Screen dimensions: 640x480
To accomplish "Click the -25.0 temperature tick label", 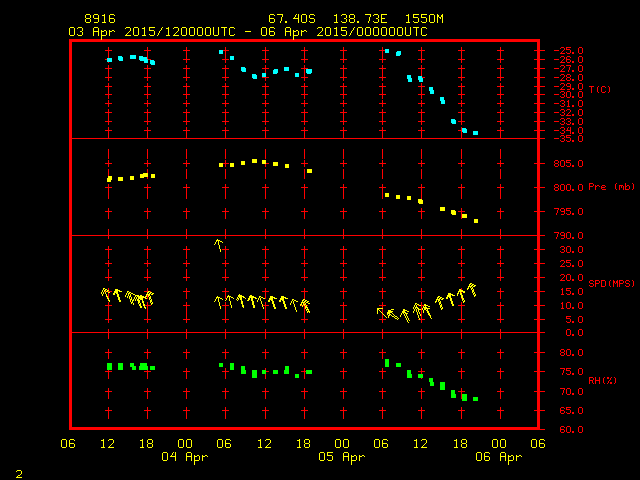I will click(569, 51).
